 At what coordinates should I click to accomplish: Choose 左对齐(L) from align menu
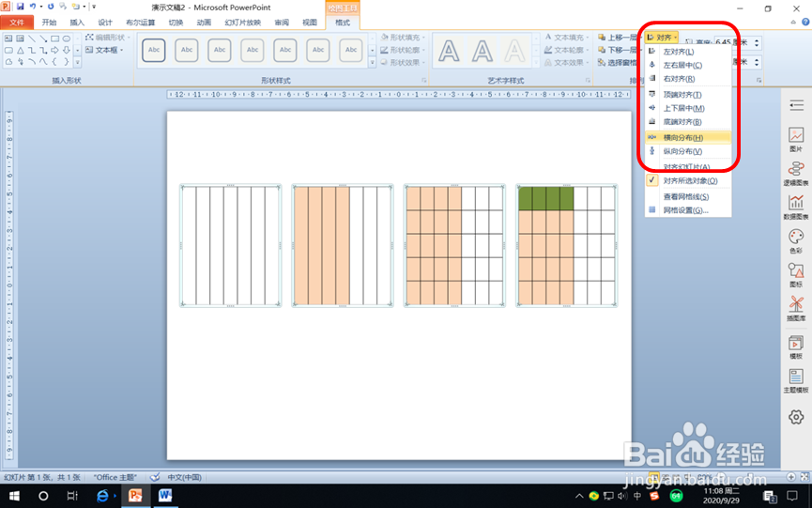point(688,52)
